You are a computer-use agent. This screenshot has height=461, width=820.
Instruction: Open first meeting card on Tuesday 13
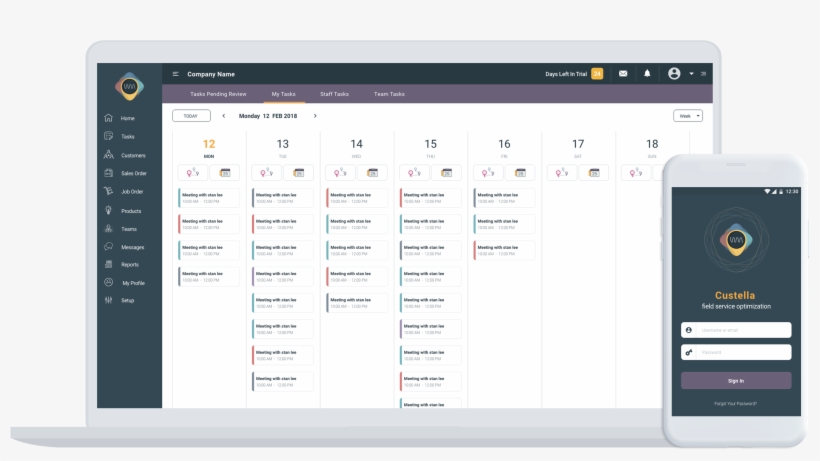coord(282,198)
